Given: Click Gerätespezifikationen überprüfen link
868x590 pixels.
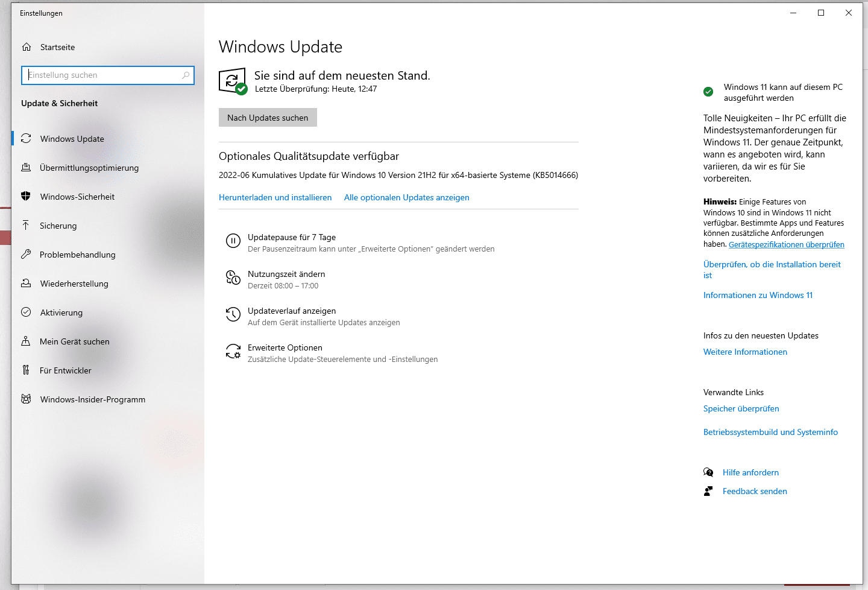Looking at the screenshot, I should (x=786, y=244).
